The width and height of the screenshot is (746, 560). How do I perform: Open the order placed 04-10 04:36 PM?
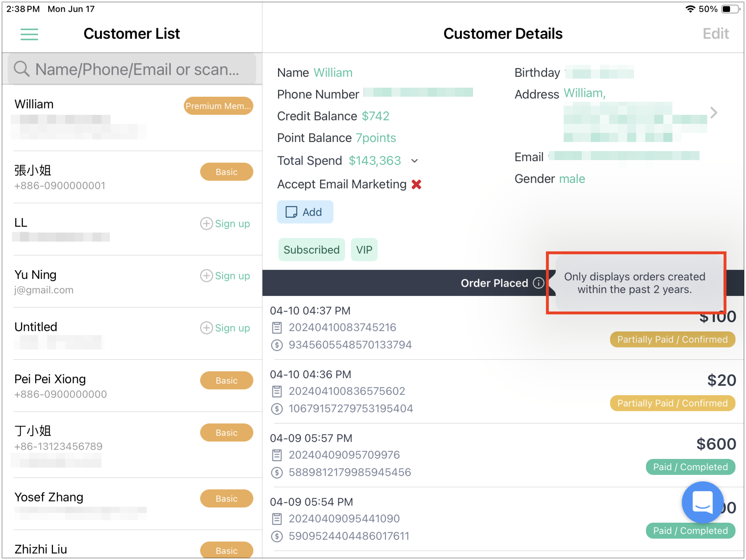click(503, 392)
